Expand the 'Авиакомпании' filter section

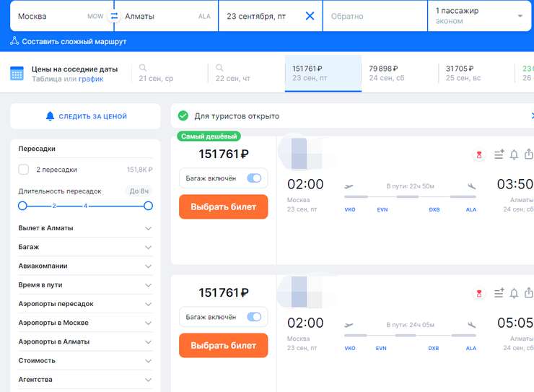(85, 266)
